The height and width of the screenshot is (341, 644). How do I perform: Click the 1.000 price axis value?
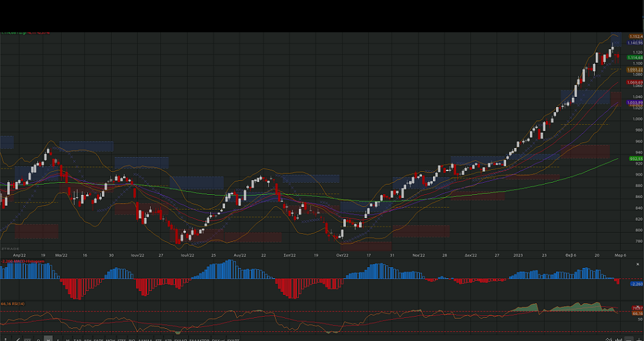tap(638, 119)
